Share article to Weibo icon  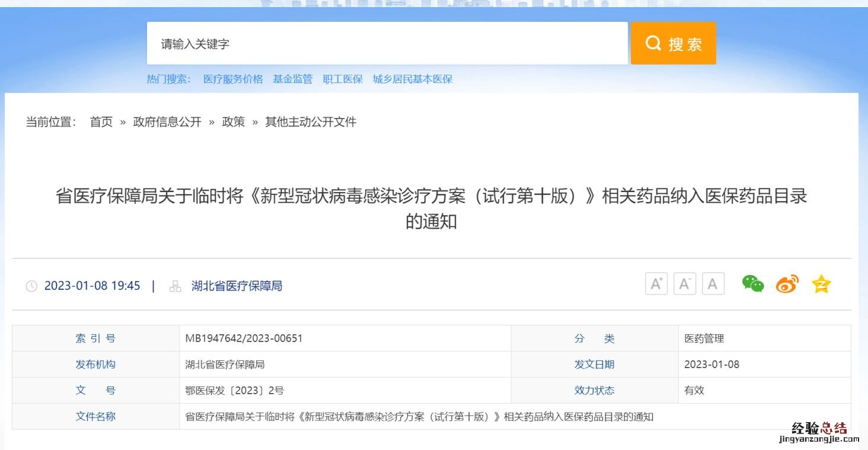(787, 284)
